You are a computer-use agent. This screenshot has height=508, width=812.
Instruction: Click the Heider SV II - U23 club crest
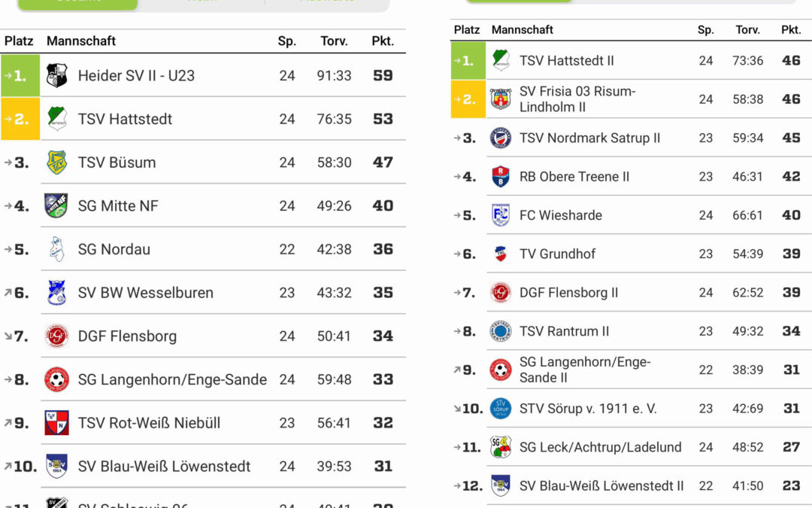coord(57,76)
